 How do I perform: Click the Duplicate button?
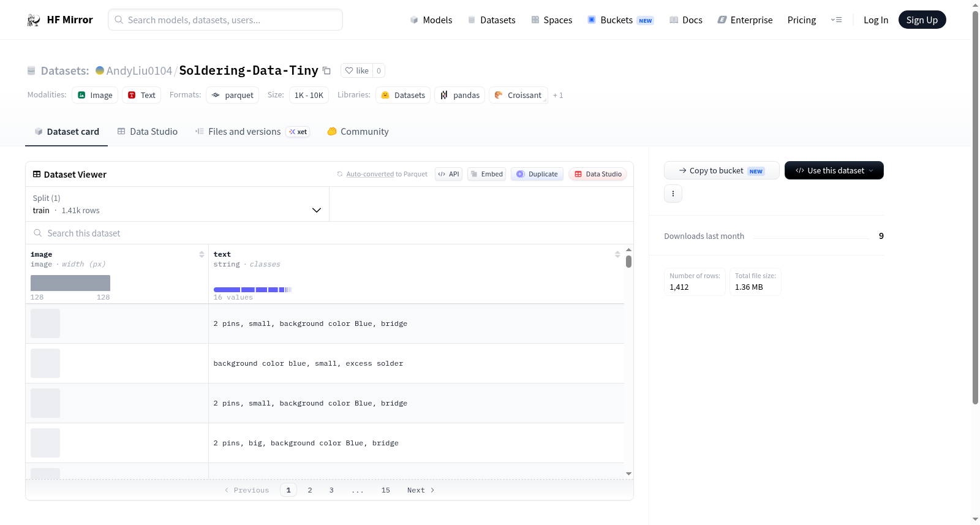(x=537, y=174)
